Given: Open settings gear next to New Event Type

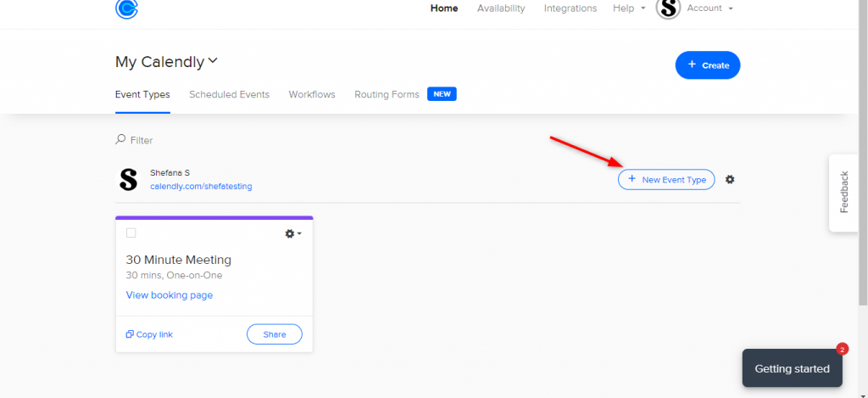Looking at the screenshot, I should (730, 180).
